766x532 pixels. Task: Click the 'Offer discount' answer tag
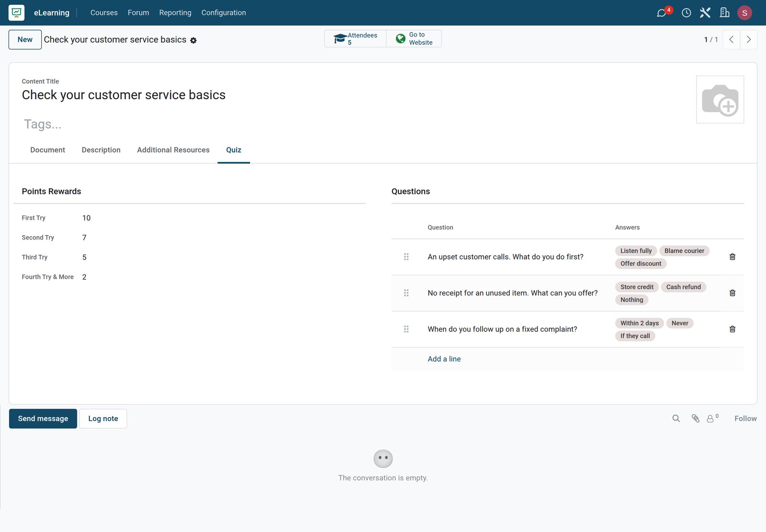coord(641,263)
